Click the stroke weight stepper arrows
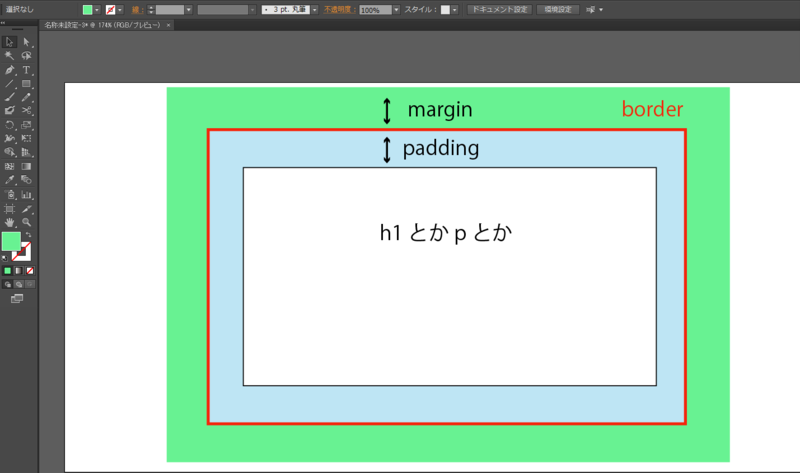The height and width of the screenshot is (473, 800). point(151,10)
